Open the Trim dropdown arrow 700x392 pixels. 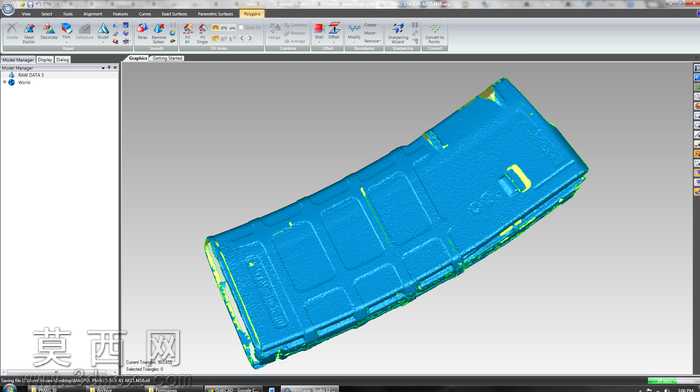pyautogui.click(x=67, y=42)
